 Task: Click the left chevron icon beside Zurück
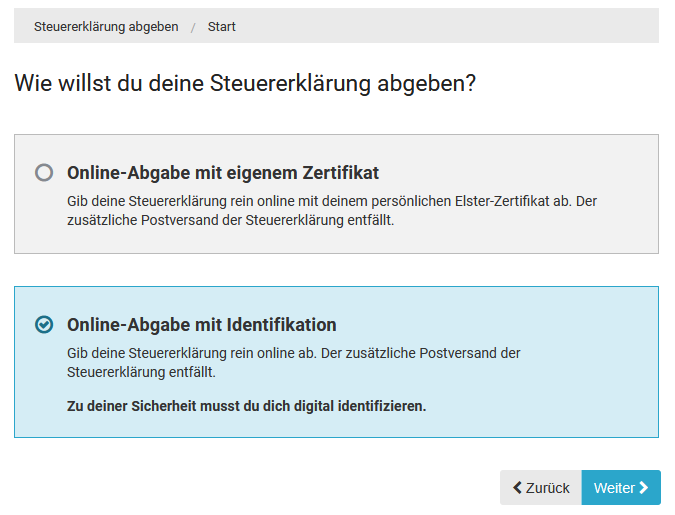(517, 488)
